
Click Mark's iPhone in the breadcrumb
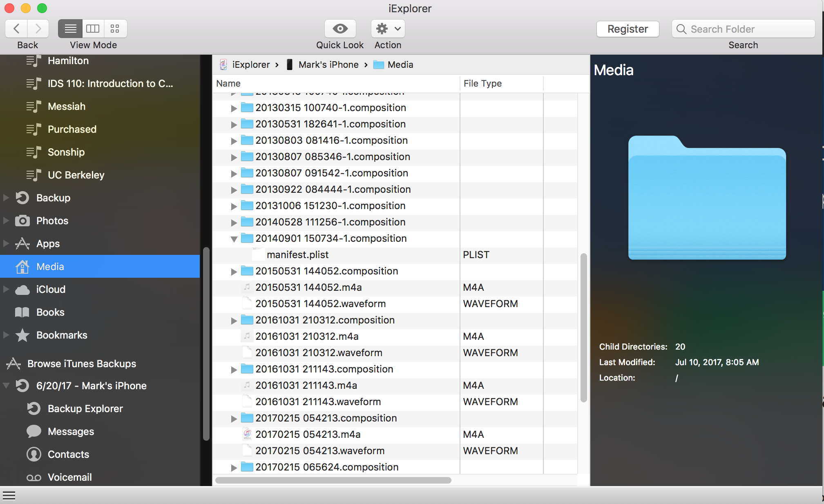[328, 65]
